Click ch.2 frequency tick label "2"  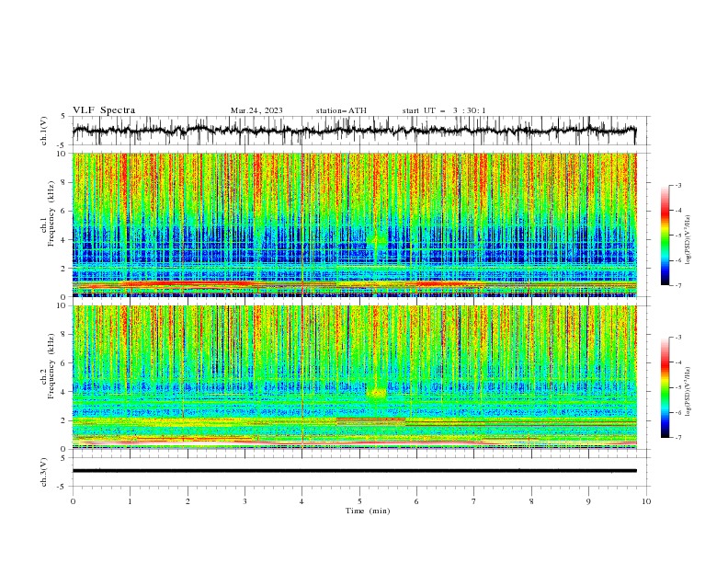(65, 420)
